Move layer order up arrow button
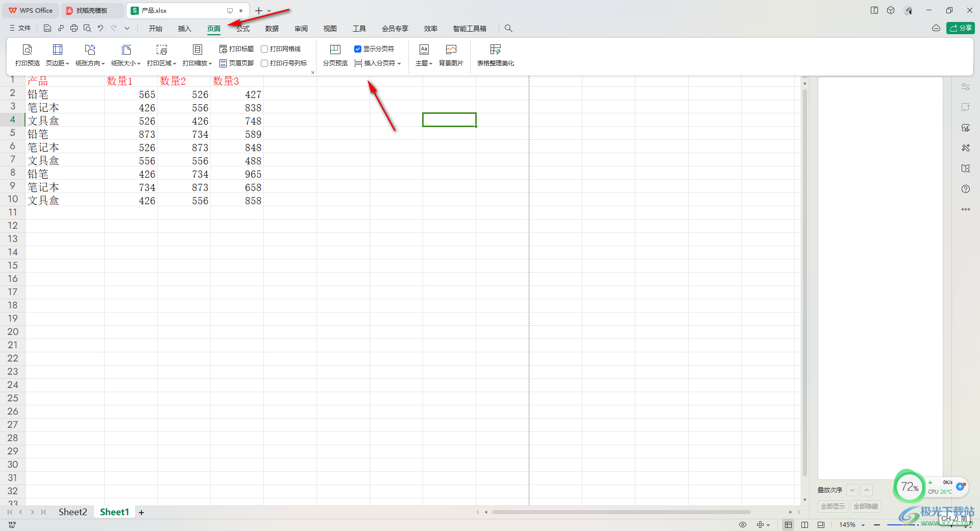Screen dimensions: 980x531 tap(867, 490)
